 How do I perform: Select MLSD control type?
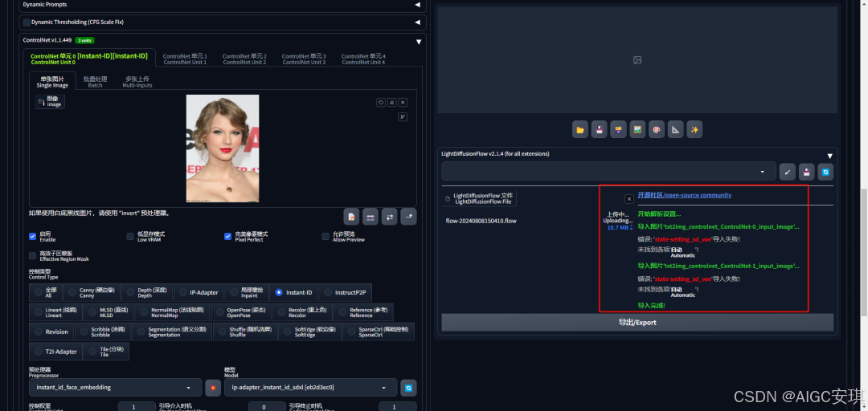click(x=108, y=312)
